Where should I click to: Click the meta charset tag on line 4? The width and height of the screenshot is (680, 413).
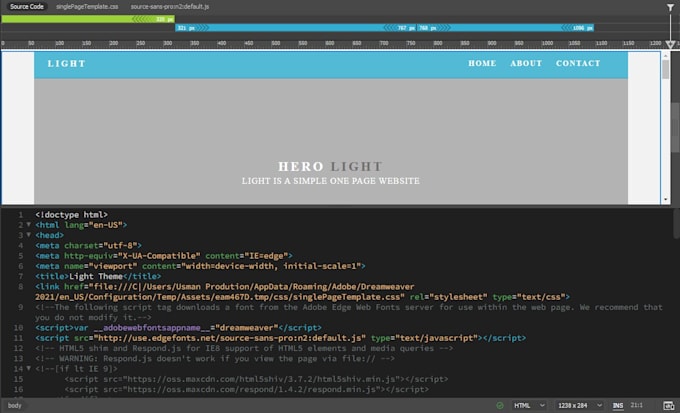click(88, 245)
